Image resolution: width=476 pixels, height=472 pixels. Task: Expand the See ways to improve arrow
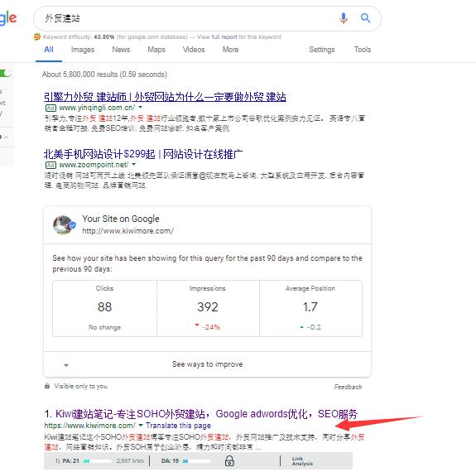click(x=66, y=365)
